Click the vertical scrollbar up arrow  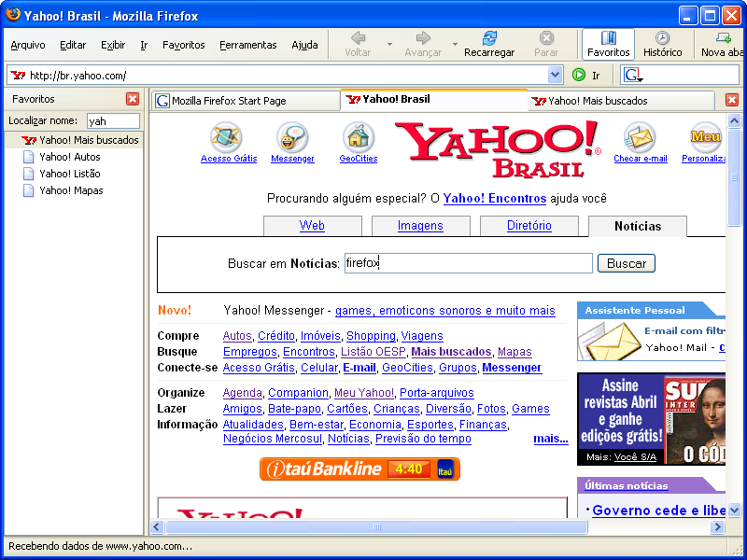pyautogui.click(x=734, y=120)
